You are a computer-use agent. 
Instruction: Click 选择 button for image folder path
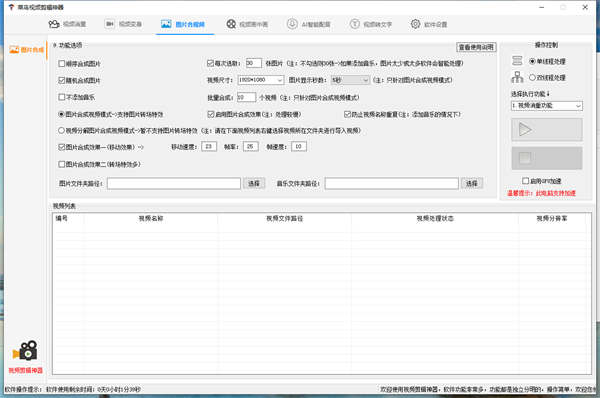tap(254, 183)
